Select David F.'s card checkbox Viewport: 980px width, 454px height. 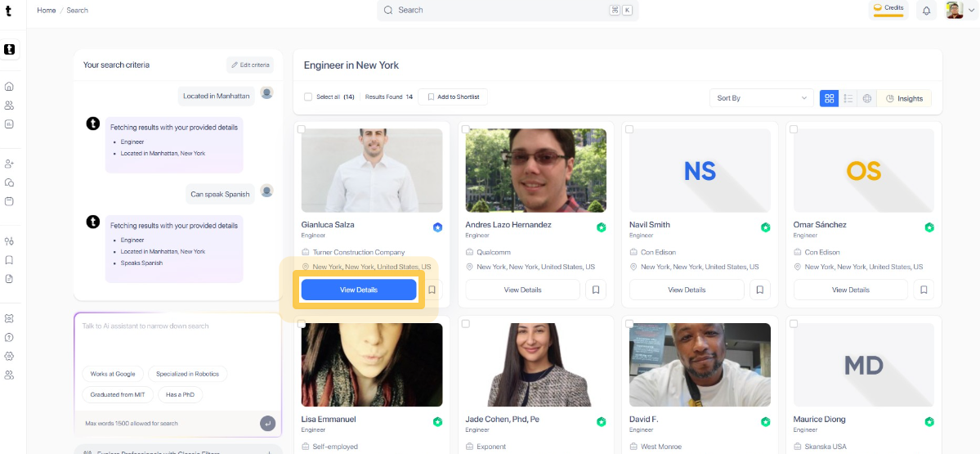(629, 323)
